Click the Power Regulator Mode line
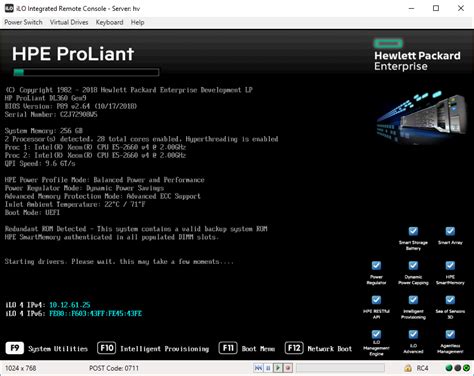 point(84,188)
